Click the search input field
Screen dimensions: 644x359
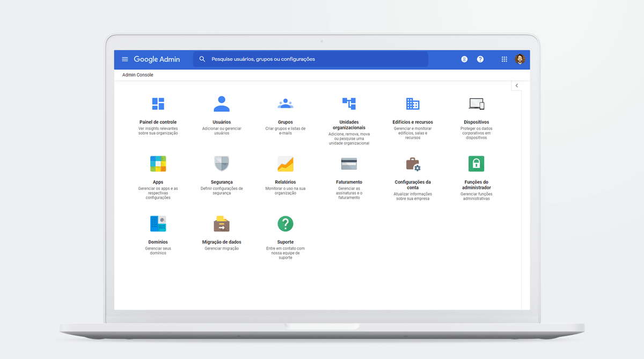[x=311, y=59]
